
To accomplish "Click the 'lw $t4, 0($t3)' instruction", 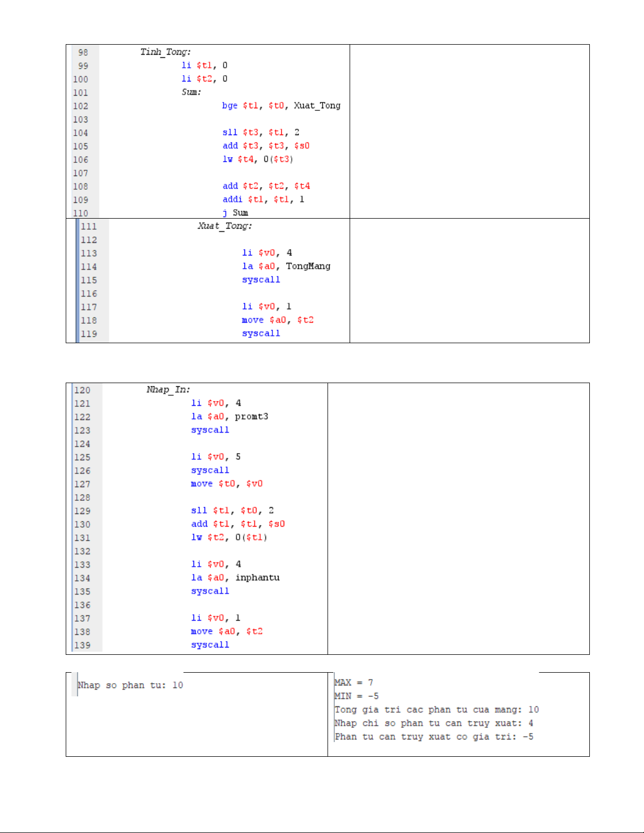I will point(258,159).
